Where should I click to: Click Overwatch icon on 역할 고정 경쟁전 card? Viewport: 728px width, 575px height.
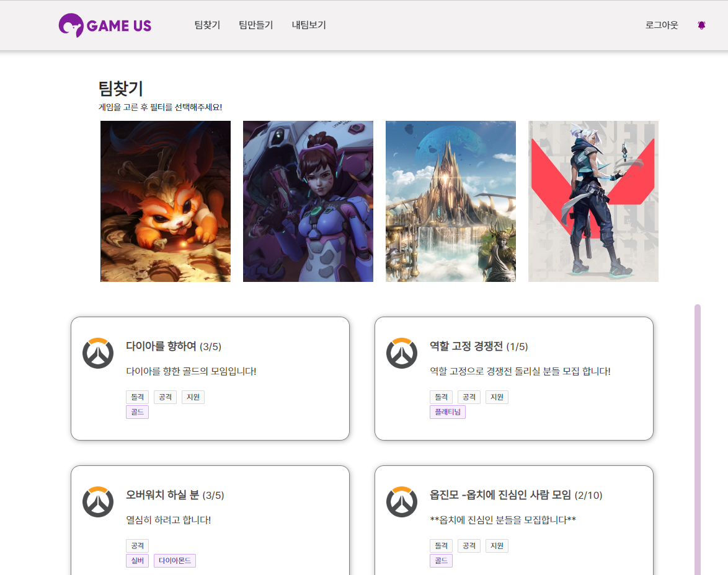point(402,353)
